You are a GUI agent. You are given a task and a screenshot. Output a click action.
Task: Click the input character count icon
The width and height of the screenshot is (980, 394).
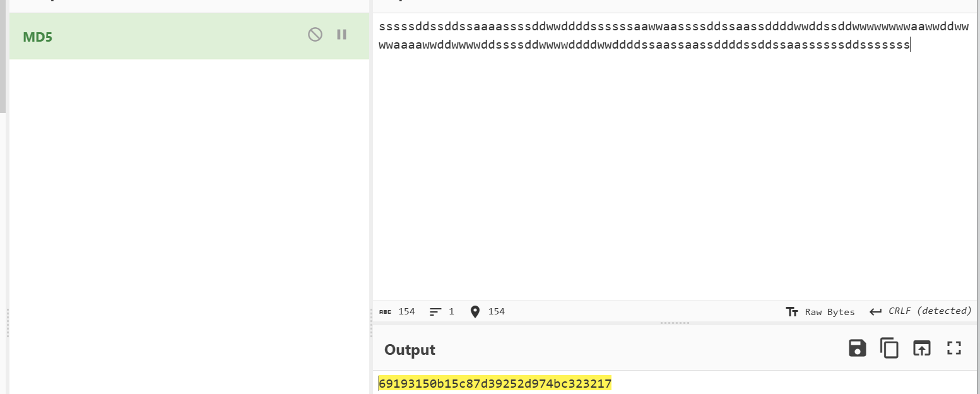click(x=385, y=312)
